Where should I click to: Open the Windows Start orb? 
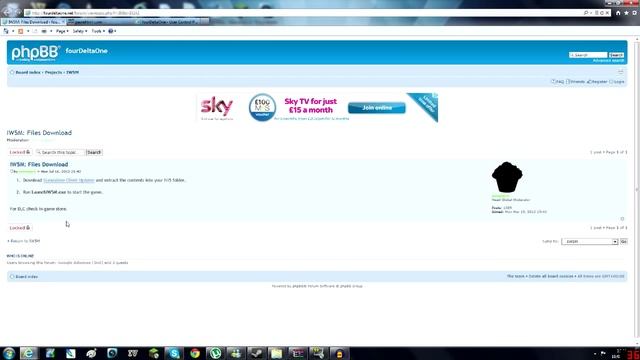pos(9,353)
